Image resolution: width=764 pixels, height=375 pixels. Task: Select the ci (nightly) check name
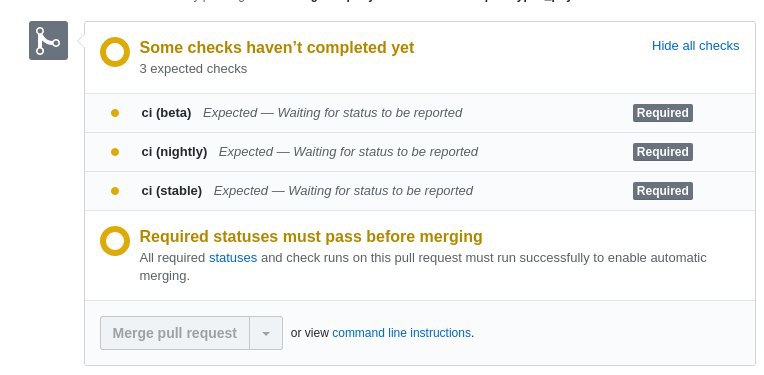click(x=174, y=152)
